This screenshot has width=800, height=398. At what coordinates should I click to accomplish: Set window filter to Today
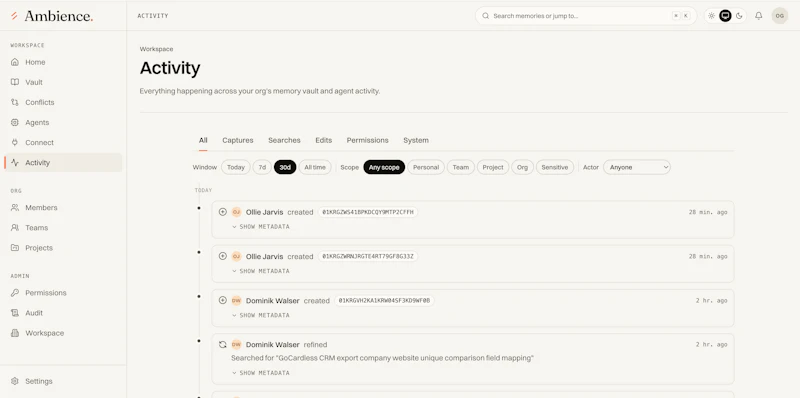pyautogui.click(x=236, y=167)
